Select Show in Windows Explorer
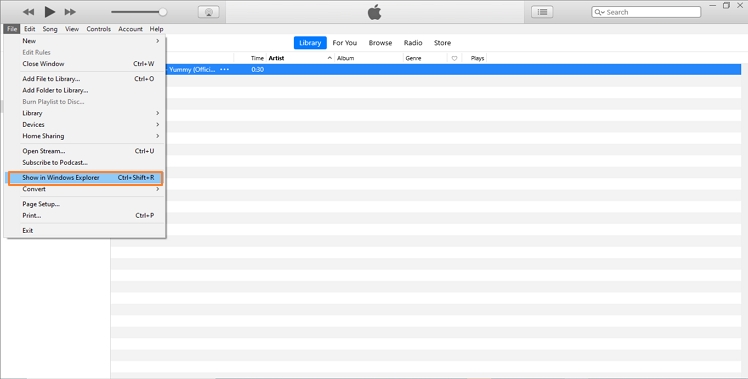Image resolution: width=748 pixels, height=379 pixels. (x=85, y=178)
